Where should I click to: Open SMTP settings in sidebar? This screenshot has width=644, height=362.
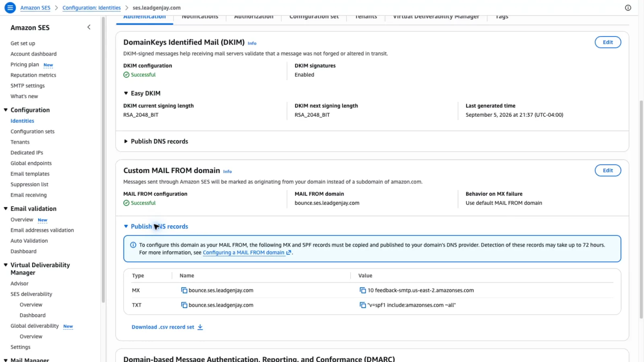27,86
